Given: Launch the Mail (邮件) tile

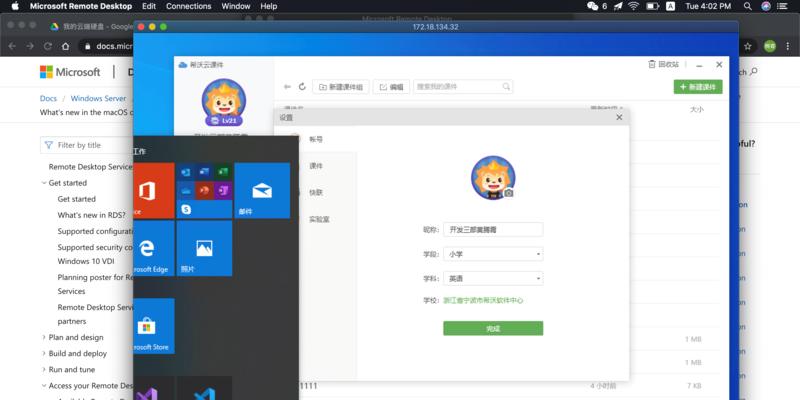Looking at the screenshot, I should (262, 191).
